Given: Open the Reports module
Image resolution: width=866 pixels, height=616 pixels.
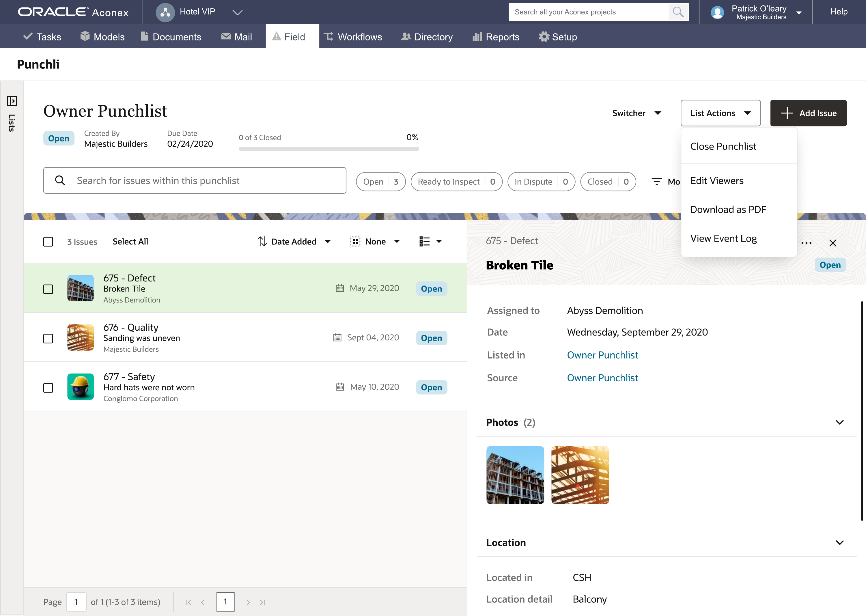Looking at the screenshot, I should (x=496, y=37).
